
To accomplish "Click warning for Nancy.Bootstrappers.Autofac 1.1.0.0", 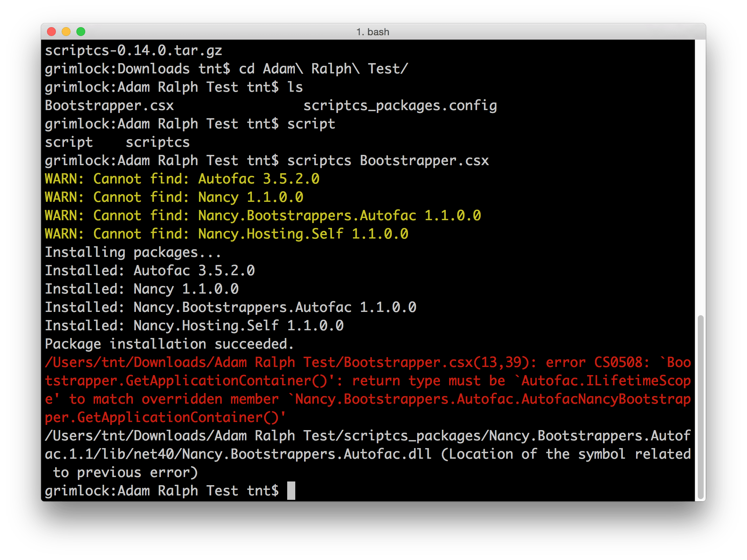I will [x=263, y=216].
